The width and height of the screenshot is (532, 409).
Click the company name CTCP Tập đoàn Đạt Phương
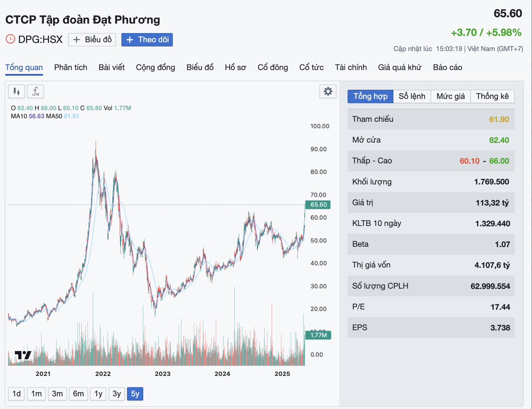(x=83, y=20)
